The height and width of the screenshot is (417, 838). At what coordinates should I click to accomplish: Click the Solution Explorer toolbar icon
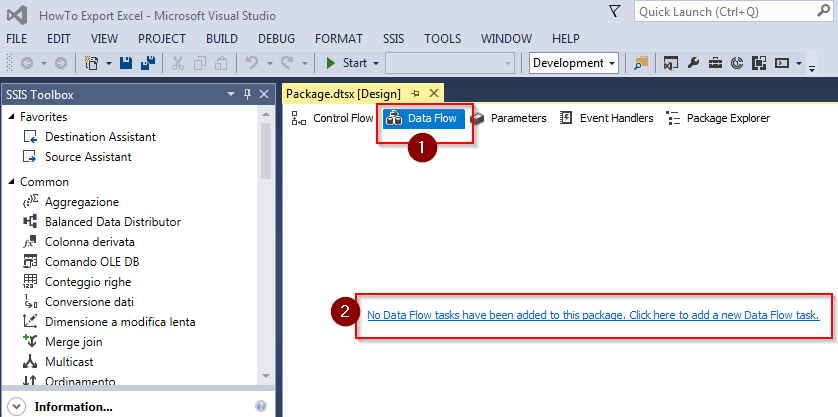(671, 63)
